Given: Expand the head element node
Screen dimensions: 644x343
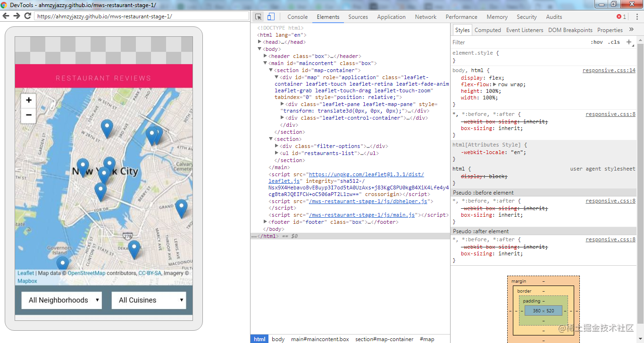Looking at the screenshot, I should (x=259, y=42).
